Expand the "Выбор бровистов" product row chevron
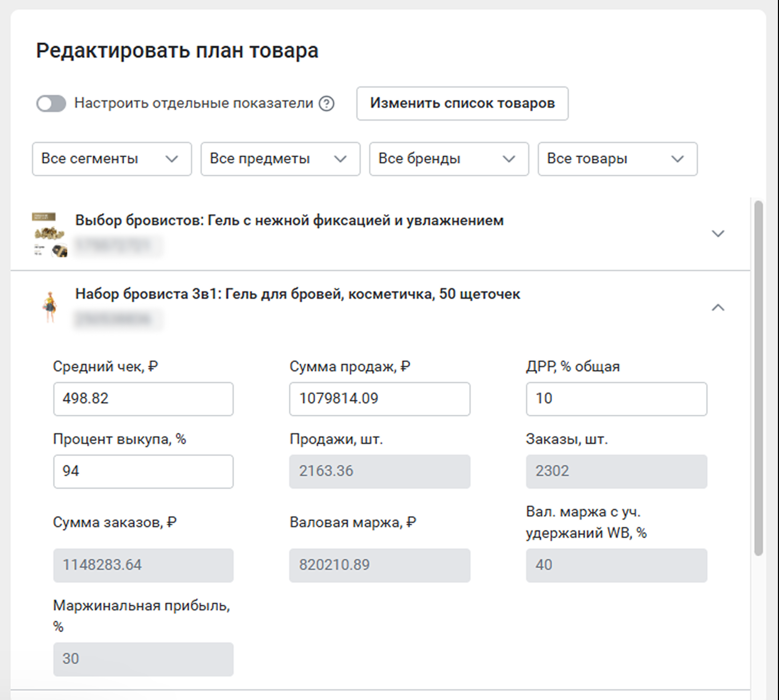The height and width of the screenshot is (700, 779). pos(718,234)
